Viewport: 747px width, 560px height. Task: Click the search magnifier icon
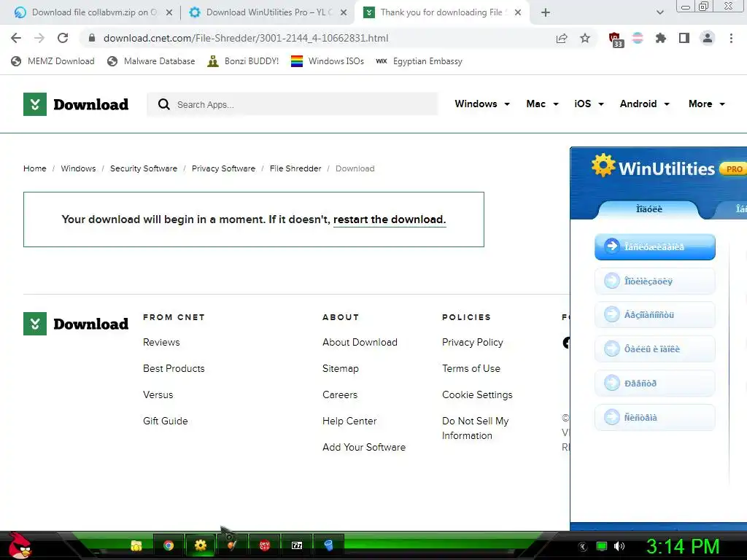click(164, 104)
